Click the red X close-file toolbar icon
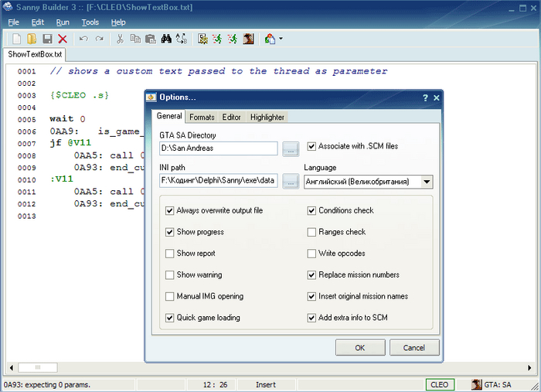The image size is (541, 392). pyautogui.click(x=63, y=39)
